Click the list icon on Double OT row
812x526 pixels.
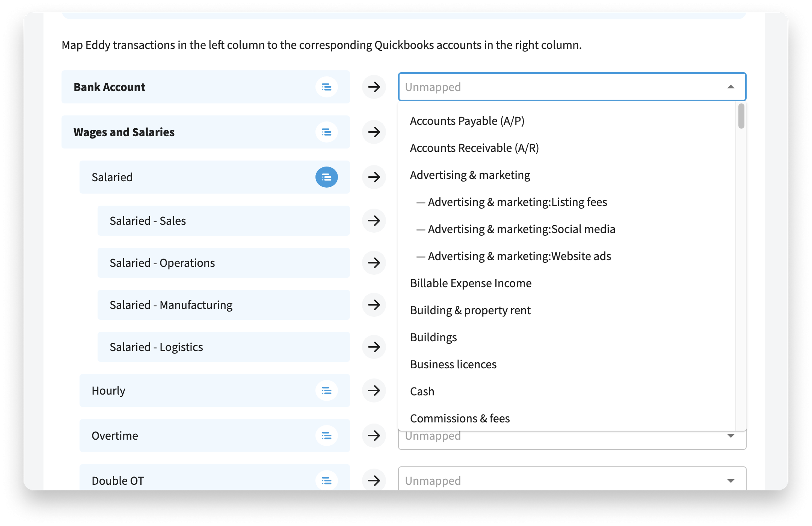click(326, 481)
